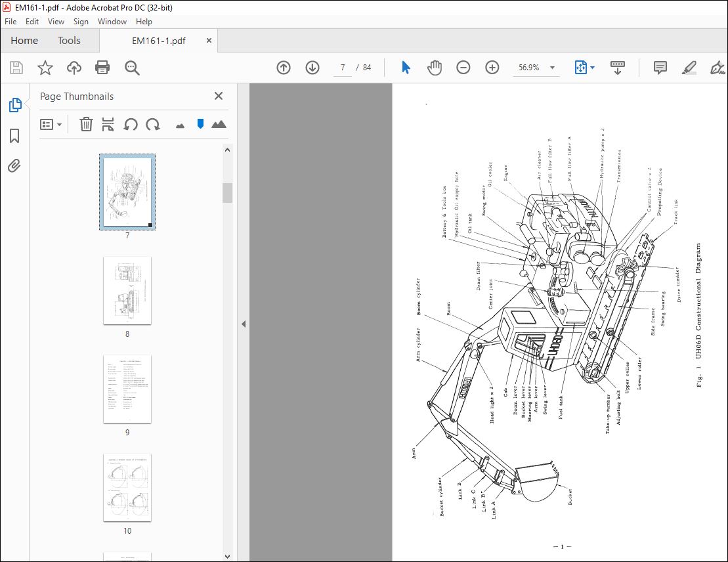Open the print pages thumbnail tool
The width and height of the screenshot is (728, 562).
(108, 125)
